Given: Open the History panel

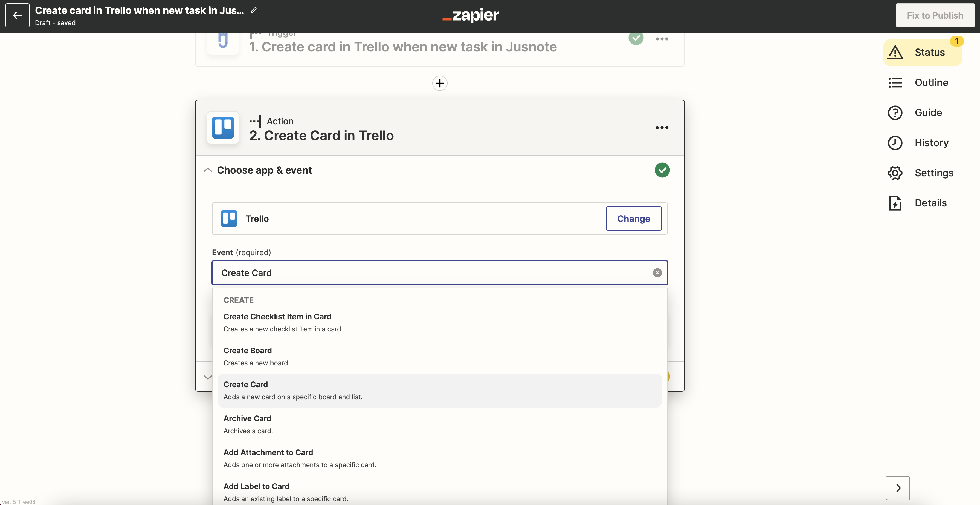Looking at the screenshot, I should [923, 142].
